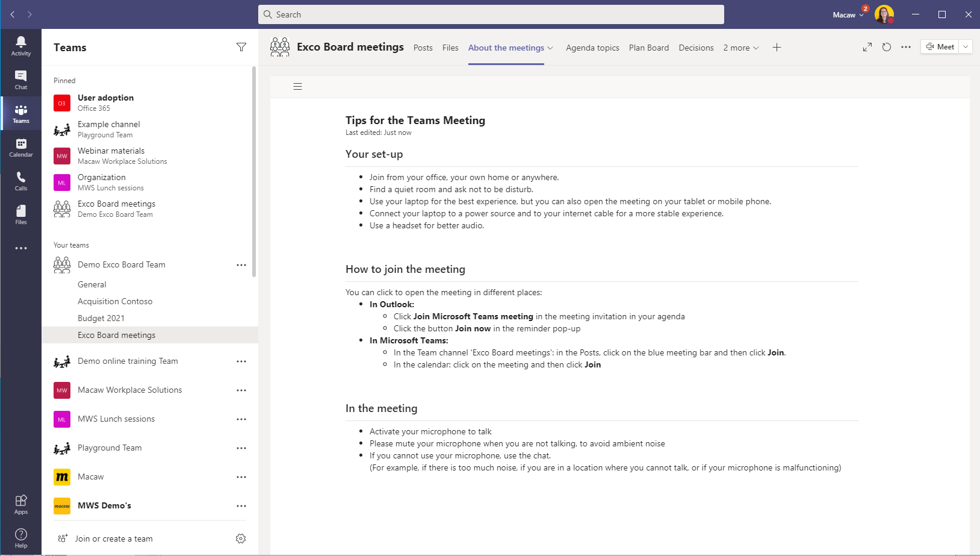Image resolution: width=980 pixels, height=556 pixels.
Task: Expand the MWS Lunch sessions team
Action: (116, 419)
